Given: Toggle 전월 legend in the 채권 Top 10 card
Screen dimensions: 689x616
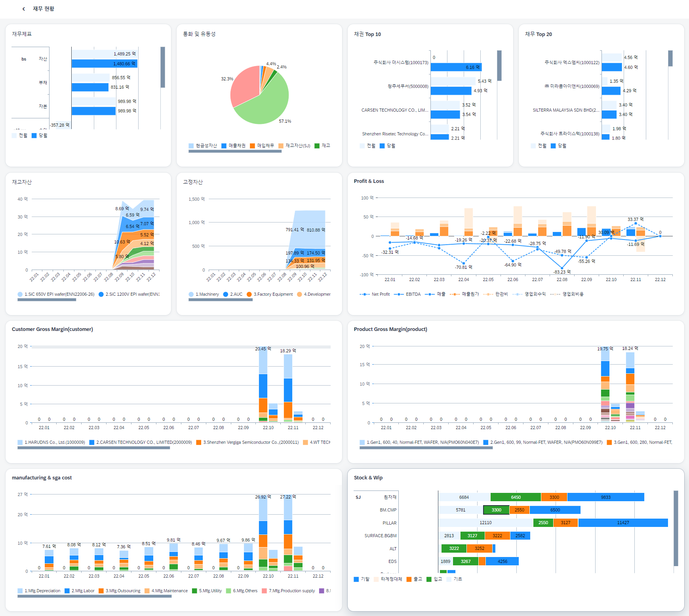Looking at the screenshot, I should click(368, 146).
